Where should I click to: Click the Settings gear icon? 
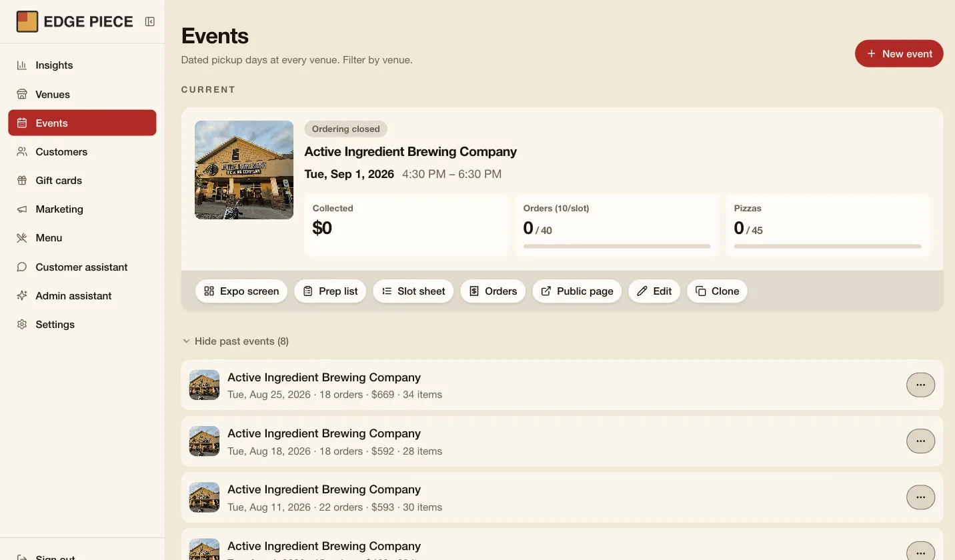(x=22, y=324)
